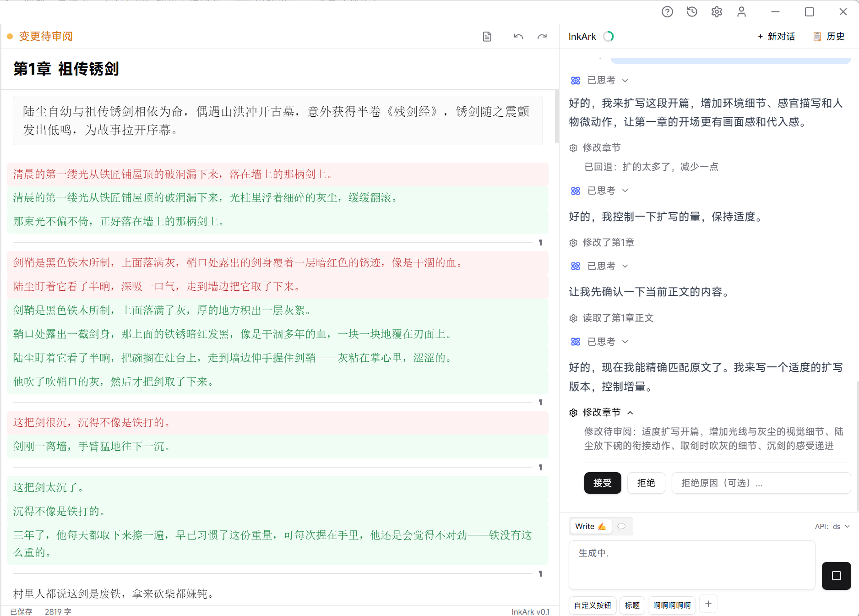859x616 pixels.
Task: Open the 历史 chat history
Action: (x=828, y=36)
